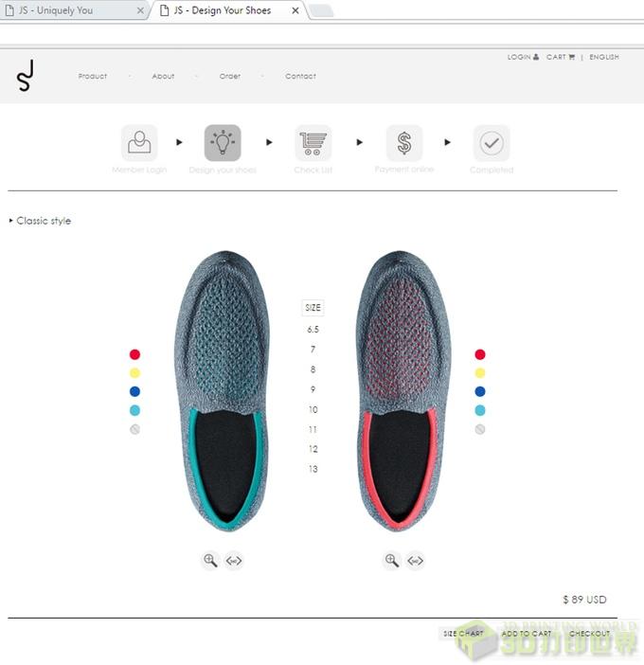Screen dimensions: 644x665
Task: Open the Check List cart step icon
Action: (313, 143)
